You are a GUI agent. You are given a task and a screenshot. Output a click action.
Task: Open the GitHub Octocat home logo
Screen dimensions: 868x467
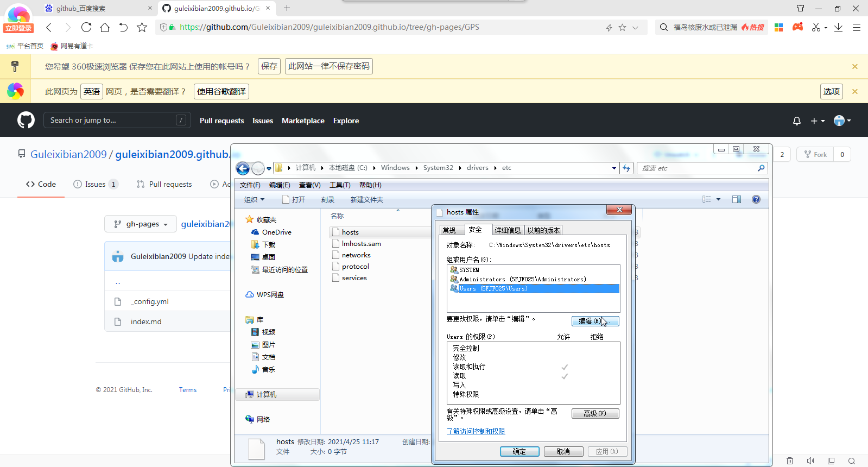tap(26, 120)
